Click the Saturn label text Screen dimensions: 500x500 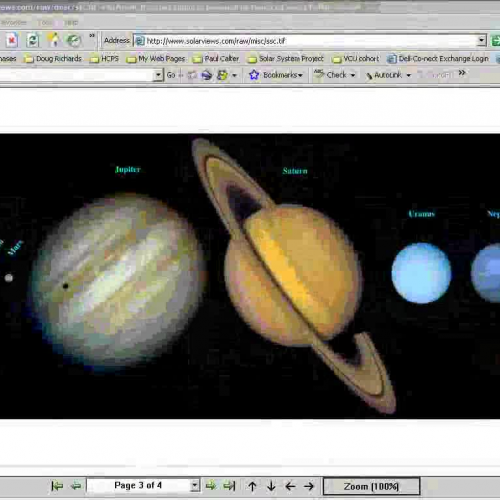coord(295,171)
